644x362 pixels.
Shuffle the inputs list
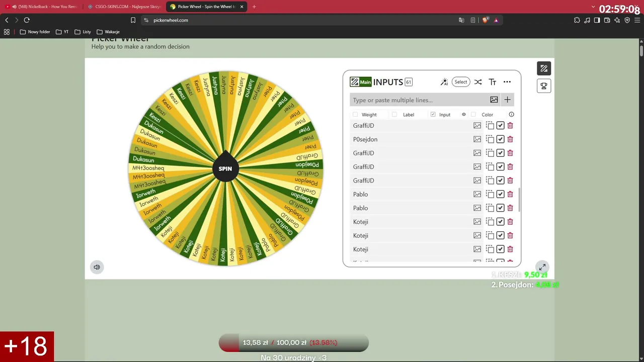tap(478, 82)
